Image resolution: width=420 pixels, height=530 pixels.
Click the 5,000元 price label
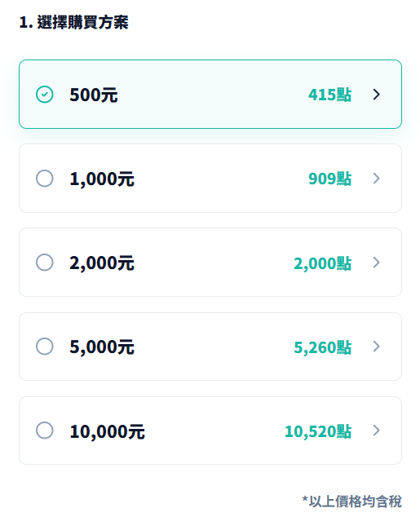tap(102, 347)
